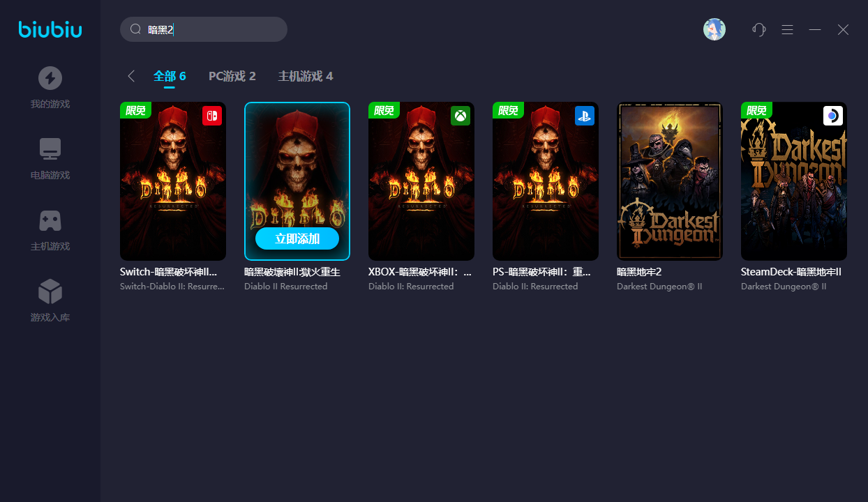Open My Games lightning icon

click(50, 78)
